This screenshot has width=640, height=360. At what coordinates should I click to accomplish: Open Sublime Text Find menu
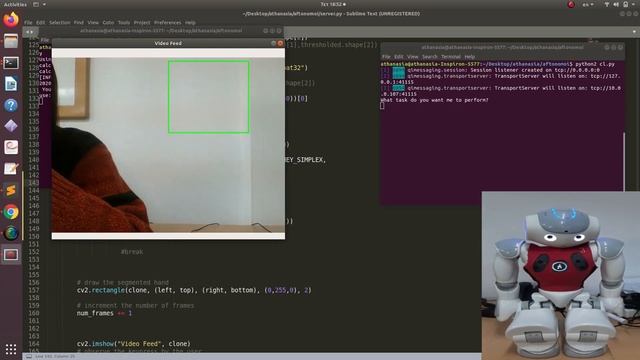click(79, 22)
